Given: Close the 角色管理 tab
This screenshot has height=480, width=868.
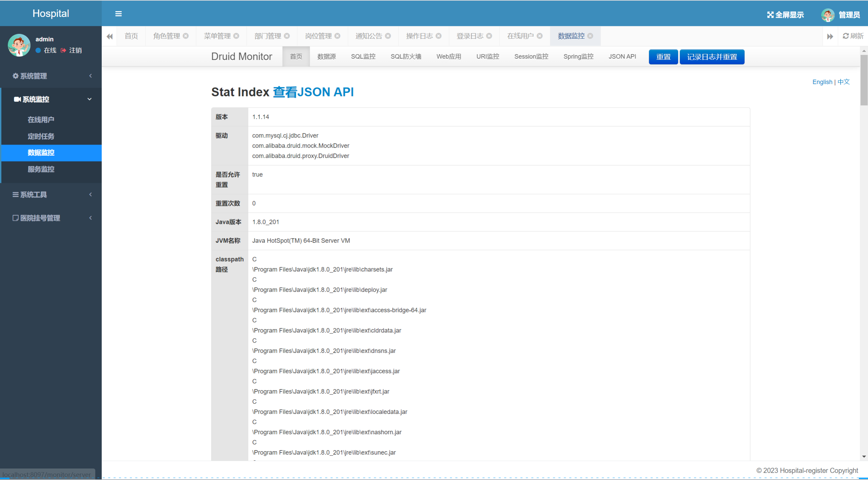Looking at the screenshot, I should coord(186,36).
